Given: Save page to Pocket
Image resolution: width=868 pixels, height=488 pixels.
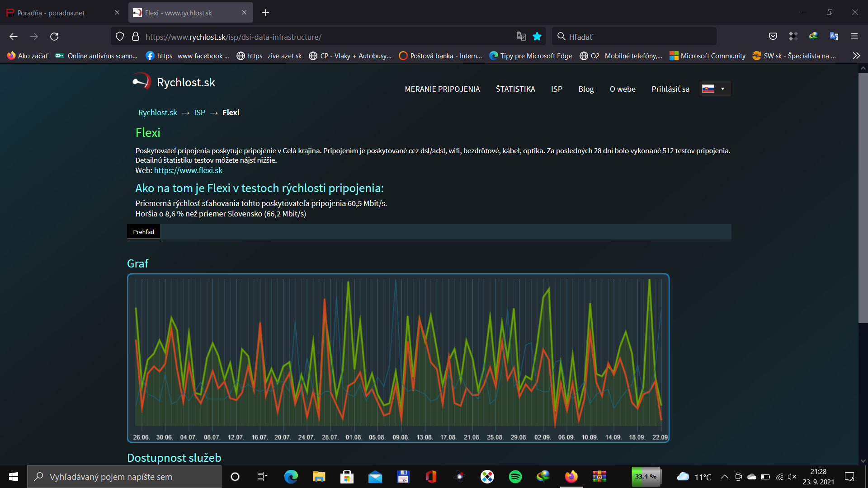Looking at the screenshot, I should point(773,37).
